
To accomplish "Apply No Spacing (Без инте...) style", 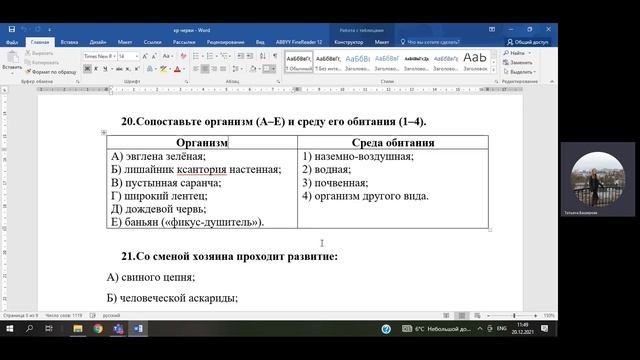I will pyautogui.click(x=328, y=62).
